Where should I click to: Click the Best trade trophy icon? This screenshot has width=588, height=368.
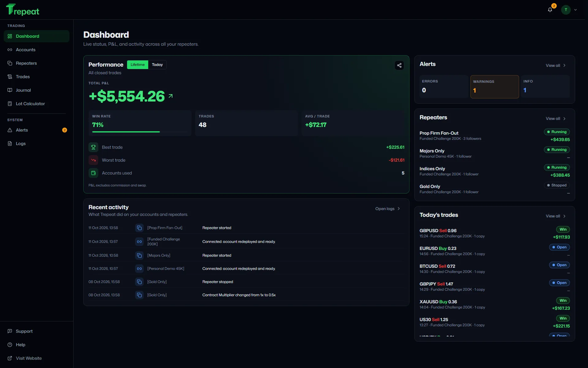[93, 147]
